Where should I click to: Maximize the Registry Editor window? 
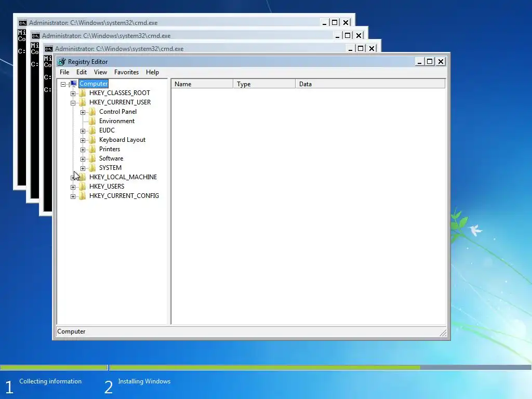tap(430, 61)
